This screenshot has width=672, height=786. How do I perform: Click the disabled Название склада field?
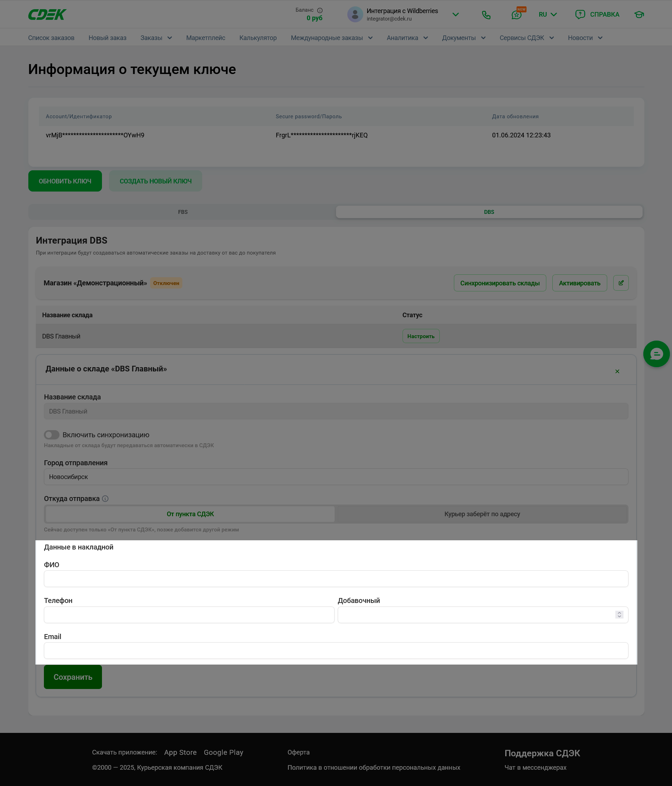336,411
